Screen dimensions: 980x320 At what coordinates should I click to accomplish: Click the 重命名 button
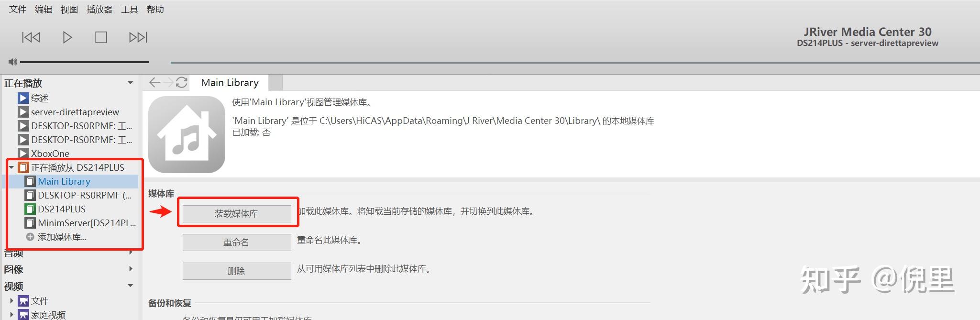237,242
